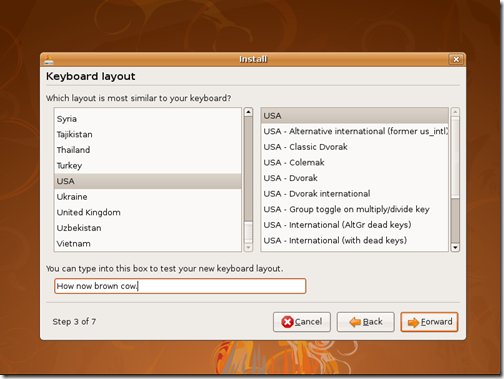Screen dimensions: 504x379
Task: Close the Install window
Action: coord(456,60)
